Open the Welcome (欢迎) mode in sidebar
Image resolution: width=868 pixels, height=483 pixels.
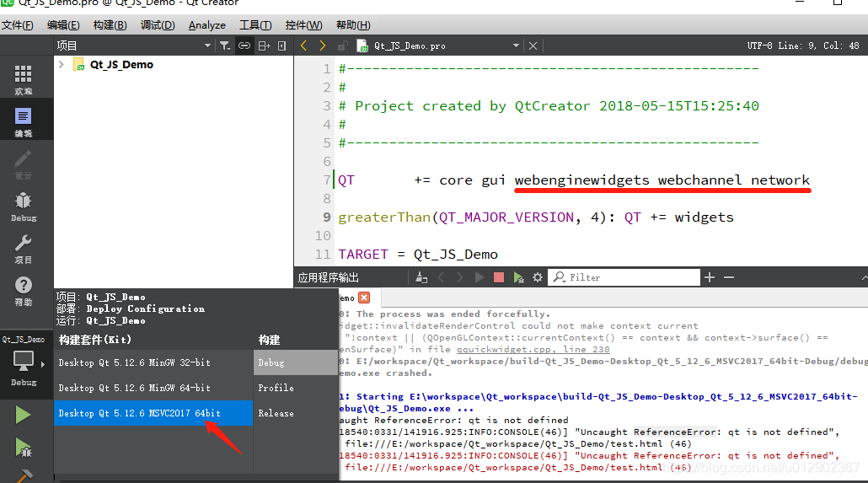[x=24, y=79]
